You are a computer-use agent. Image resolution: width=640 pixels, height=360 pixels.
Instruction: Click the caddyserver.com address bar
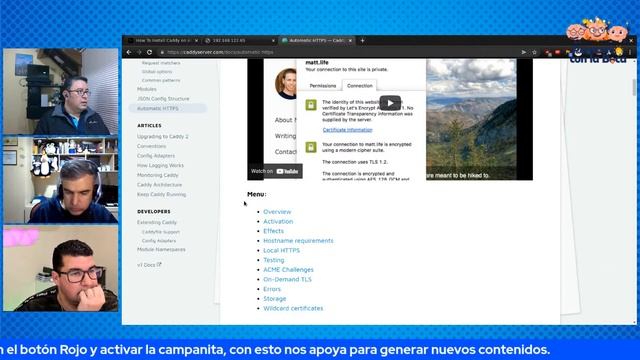(339, 52)
